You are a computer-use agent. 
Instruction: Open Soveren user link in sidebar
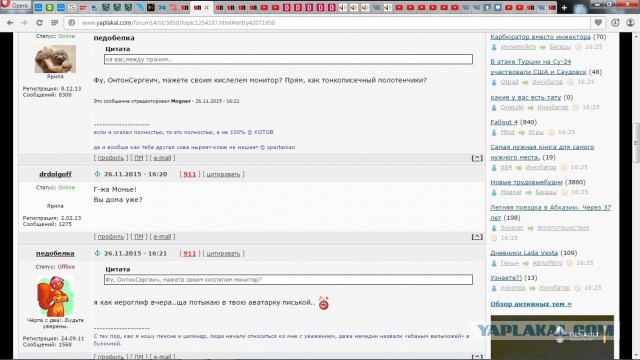[x=512, y=228]
